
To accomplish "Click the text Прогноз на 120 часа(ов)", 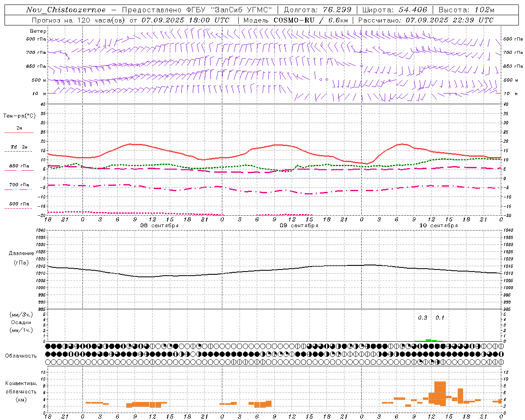I will tap(79, 20).
